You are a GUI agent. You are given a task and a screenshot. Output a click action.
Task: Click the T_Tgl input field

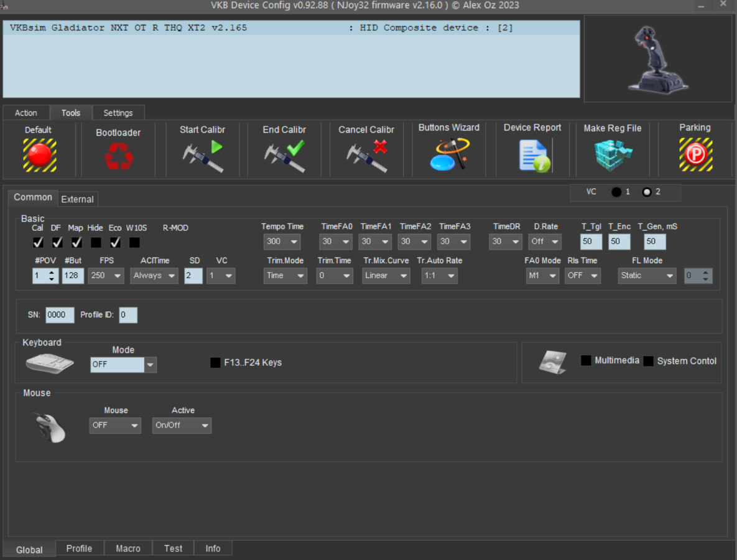[591, 241]
